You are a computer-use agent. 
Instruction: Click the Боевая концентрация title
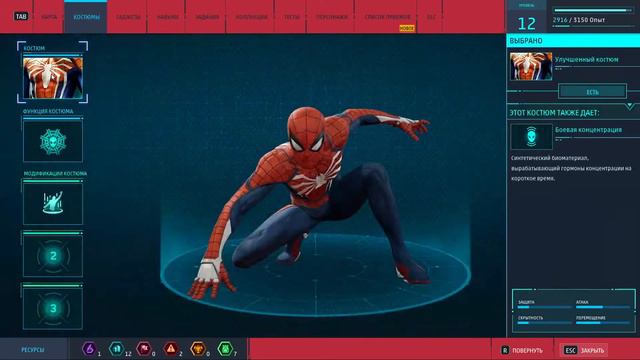click(588, 130)
